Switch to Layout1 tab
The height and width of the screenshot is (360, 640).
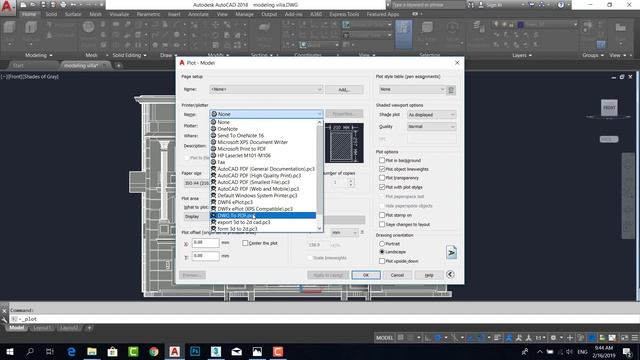42,328
